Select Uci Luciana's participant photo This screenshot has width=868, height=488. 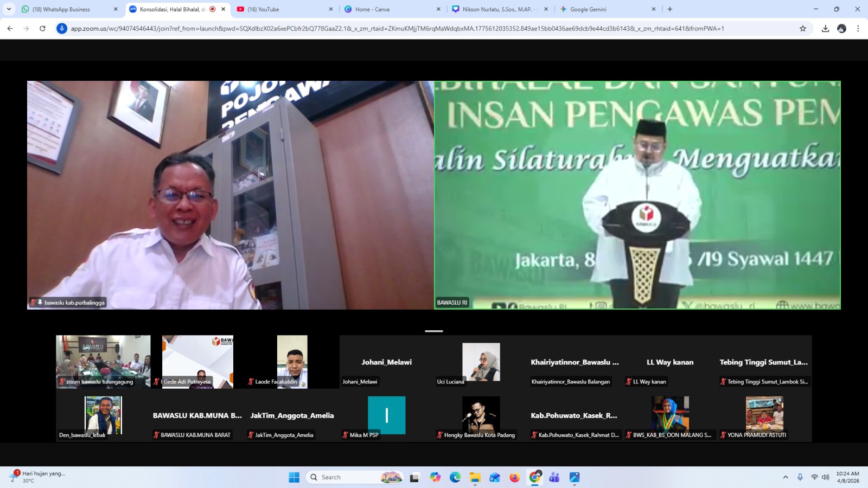pos(481,362)
